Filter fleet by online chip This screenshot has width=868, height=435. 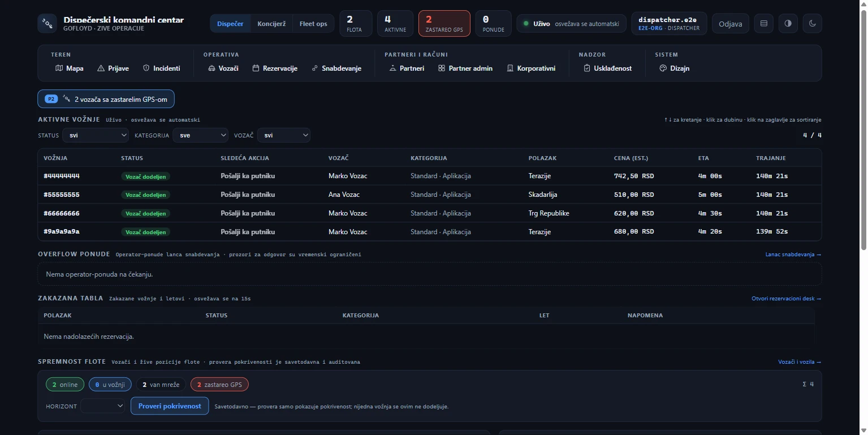click(x=65, y=385)
